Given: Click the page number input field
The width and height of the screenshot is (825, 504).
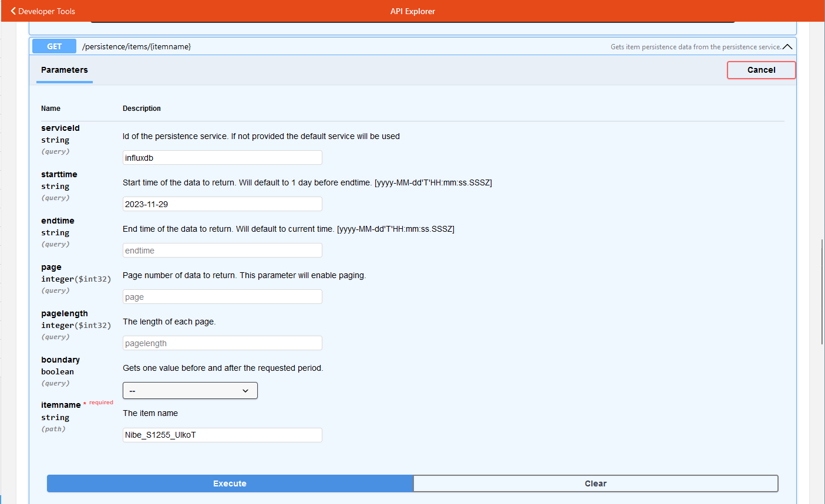Looking at the screenshot, I should pyautogui.click(x=222, y=296).
